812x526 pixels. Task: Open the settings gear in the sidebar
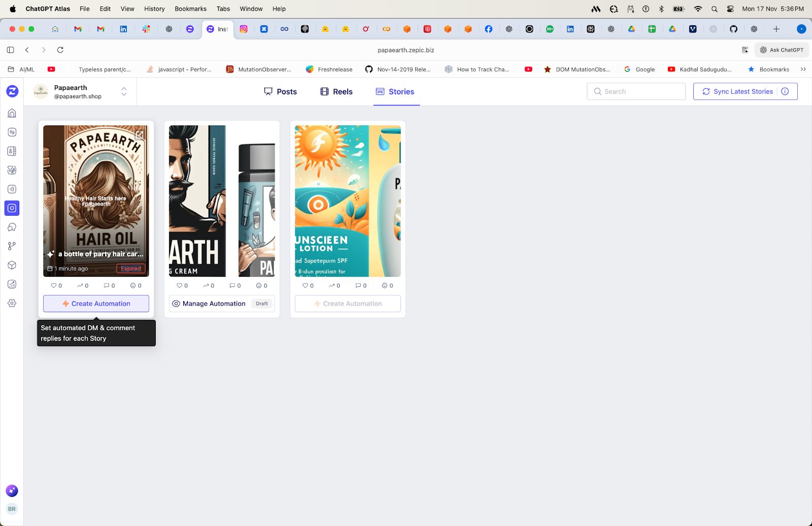[12, 303]
